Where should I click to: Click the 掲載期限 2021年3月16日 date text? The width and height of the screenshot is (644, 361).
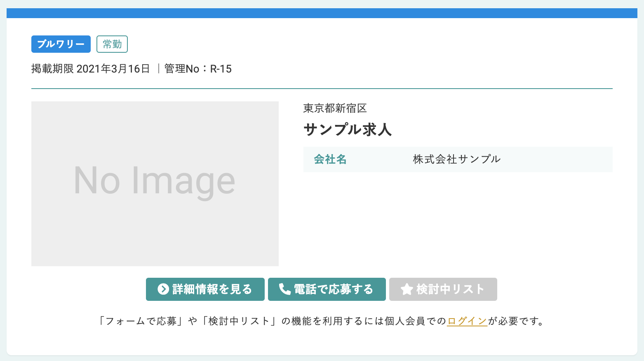point(91,69)
